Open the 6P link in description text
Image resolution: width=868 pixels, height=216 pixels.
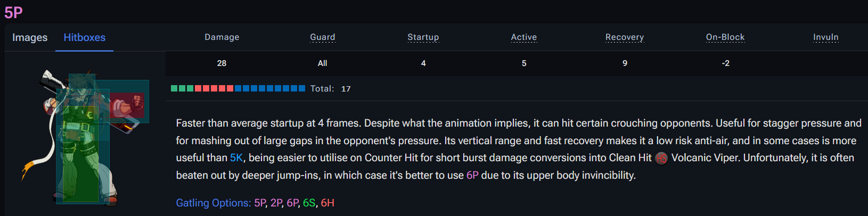click(472, 176)
